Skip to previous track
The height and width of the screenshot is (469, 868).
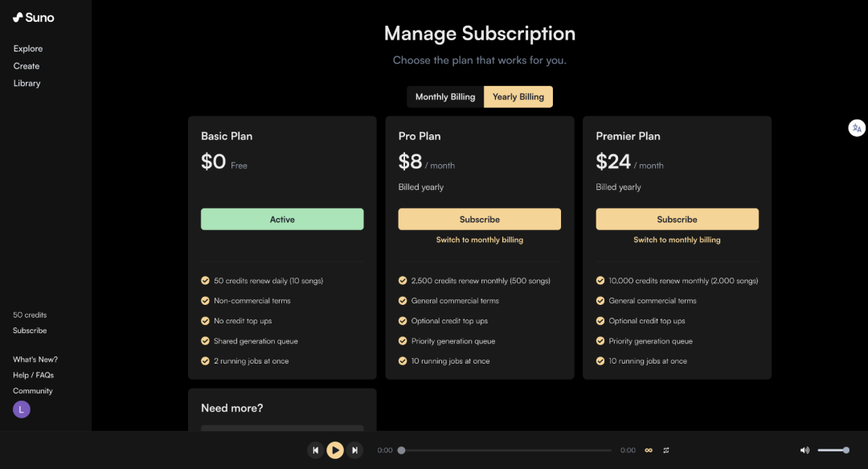[x=316, y=450]
